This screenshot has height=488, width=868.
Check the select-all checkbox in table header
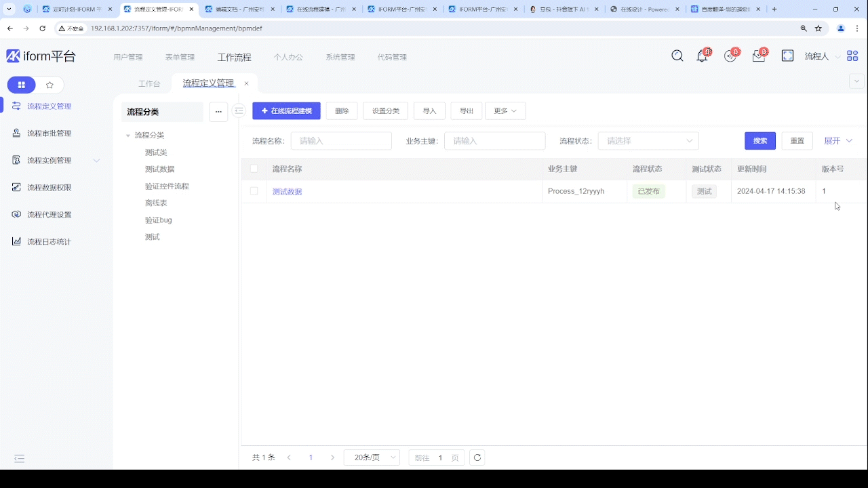click(x=254, y=169)
